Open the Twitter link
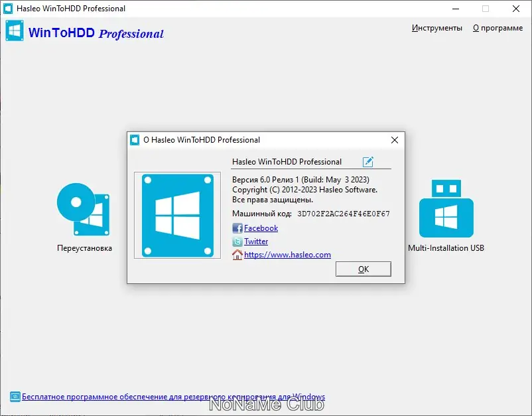Screen dimensions: 532x416 256,242
